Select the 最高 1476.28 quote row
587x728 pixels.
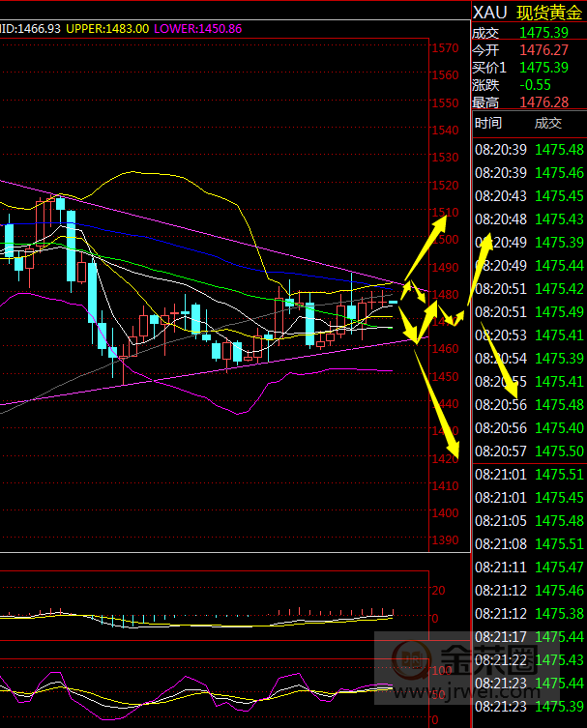(x=527, y=102)
